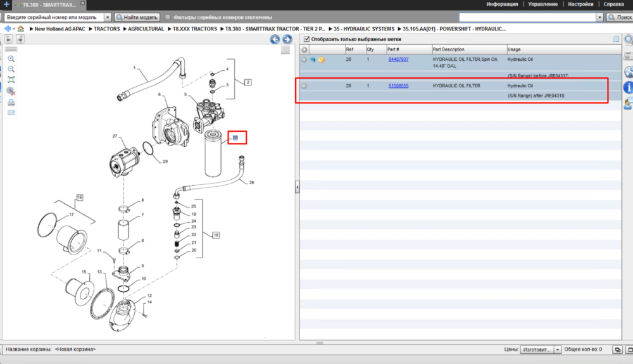Select callout 28 on the diagram
The width and height of the screenshot is (633, 364).
(x=235, y=137)
